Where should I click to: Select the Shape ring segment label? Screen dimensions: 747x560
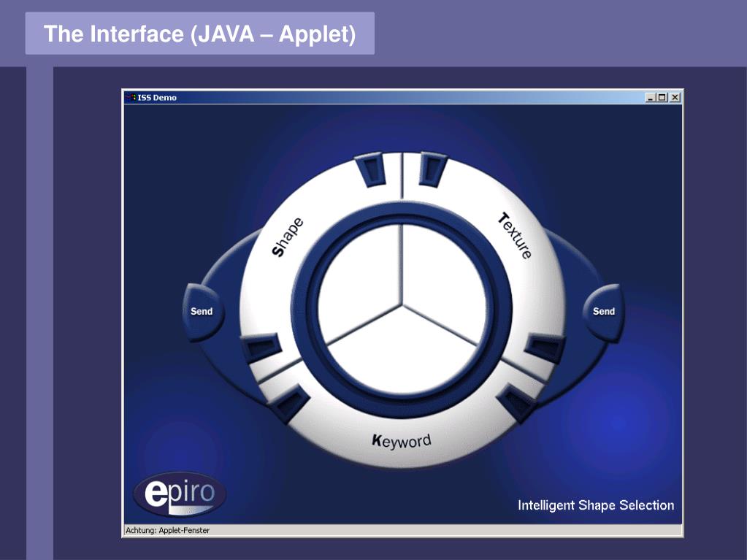287,237
